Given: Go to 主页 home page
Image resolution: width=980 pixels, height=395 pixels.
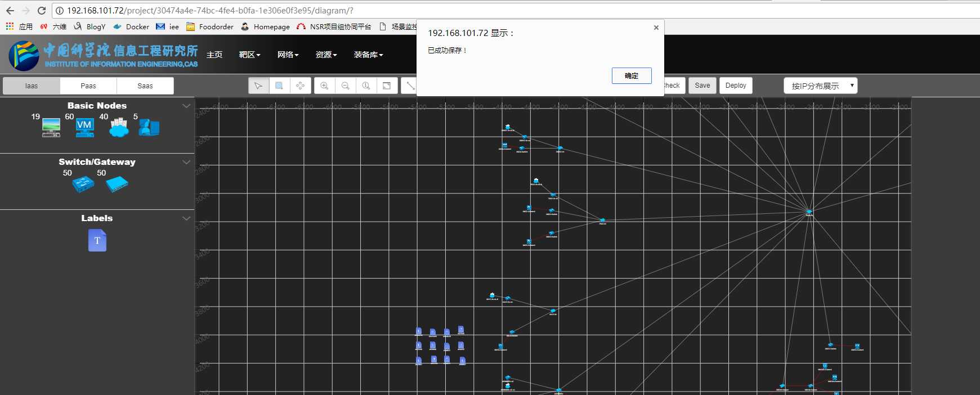Looking at the screenshot, I should 214,55.
